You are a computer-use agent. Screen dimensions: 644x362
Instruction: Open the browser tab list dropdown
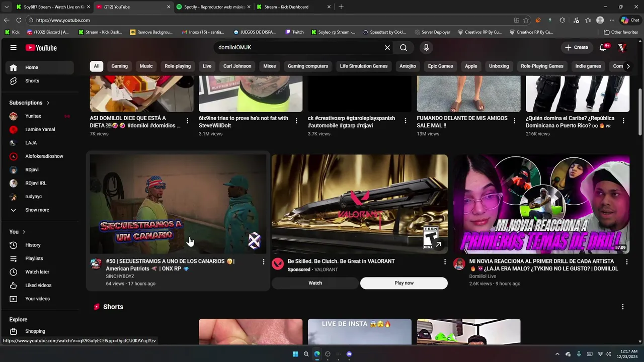pos(7,7)
